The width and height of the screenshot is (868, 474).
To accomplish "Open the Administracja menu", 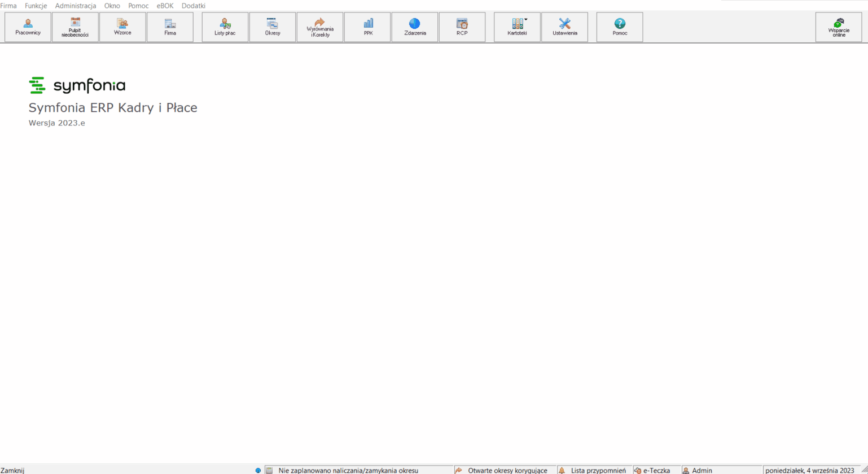I will coord(76,6).
